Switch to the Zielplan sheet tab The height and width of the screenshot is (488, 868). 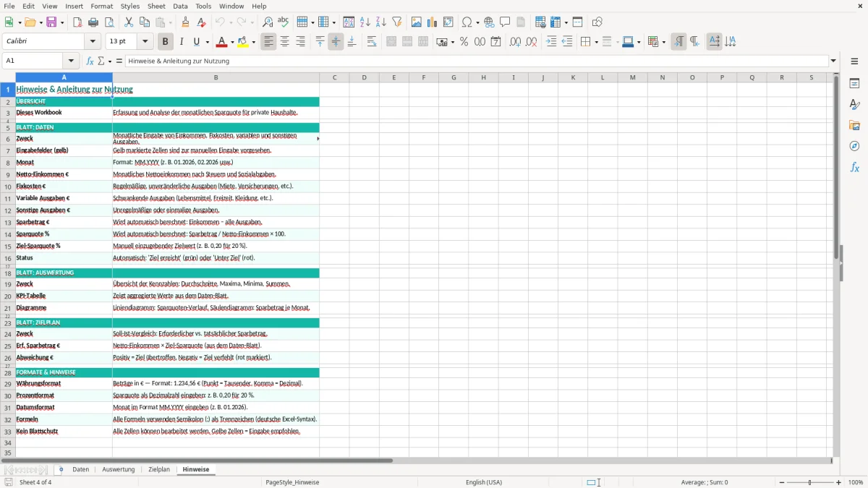(159, 470)
